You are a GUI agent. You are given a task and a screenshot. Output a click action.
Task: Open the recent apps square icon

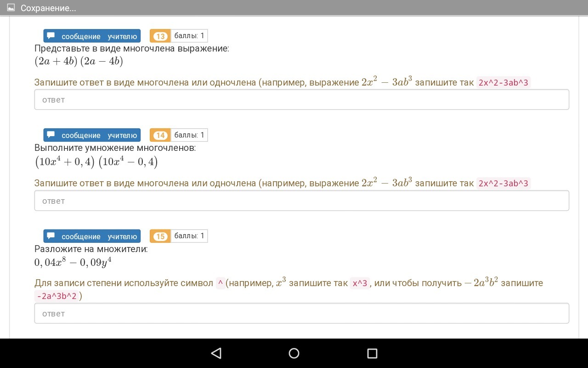tap(372, 353)
